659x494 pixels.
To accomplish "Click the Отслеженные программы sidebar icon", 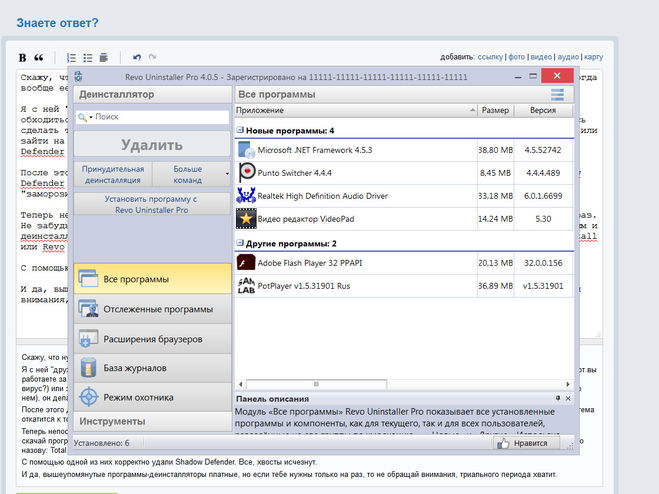I will (x=88, y=309).
